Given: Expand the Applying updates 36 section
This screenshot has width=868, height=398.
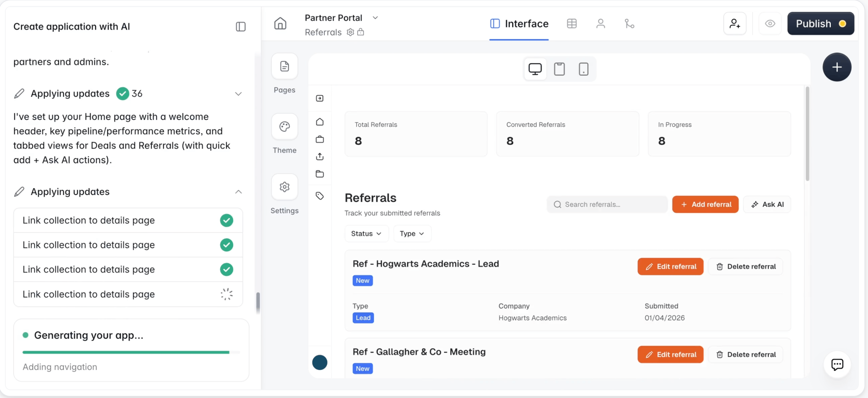Looking at the screenshot, I should click(238, 94).
